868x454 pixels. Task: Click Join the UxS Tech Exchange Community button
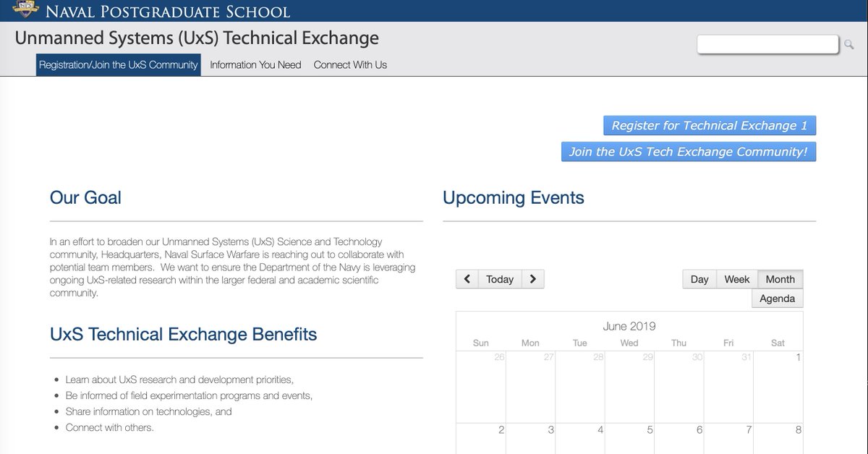point(689,152)
